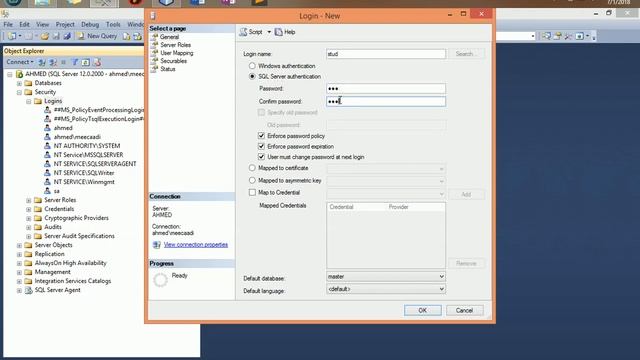Select Windows authentication radio button
The height and width of the screenshot is (360, 640).
[252, 66]
